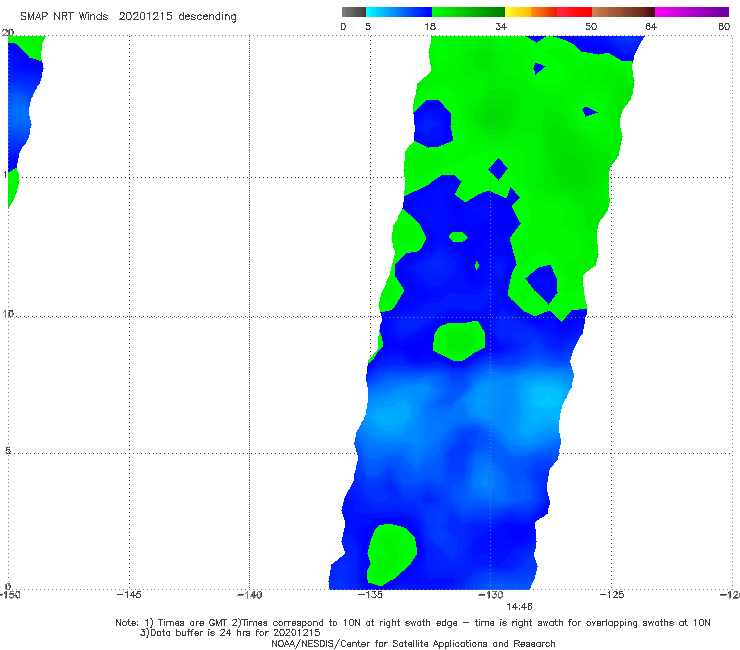Viewport: 740px width, 650px height.
Task: Click latitude axis label '10'
Action: tap(8, 313)
